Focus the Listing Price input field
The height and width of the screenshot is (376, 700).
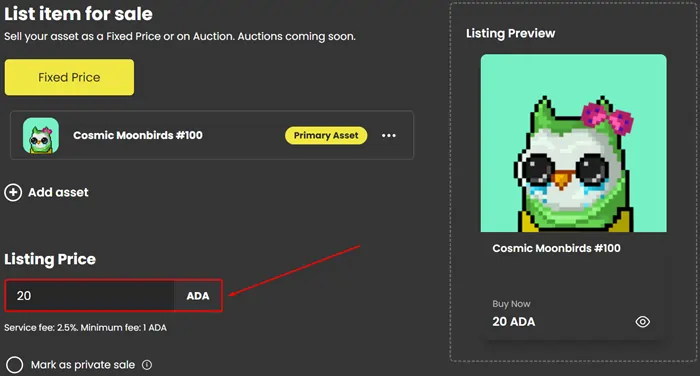click(90, 296)
